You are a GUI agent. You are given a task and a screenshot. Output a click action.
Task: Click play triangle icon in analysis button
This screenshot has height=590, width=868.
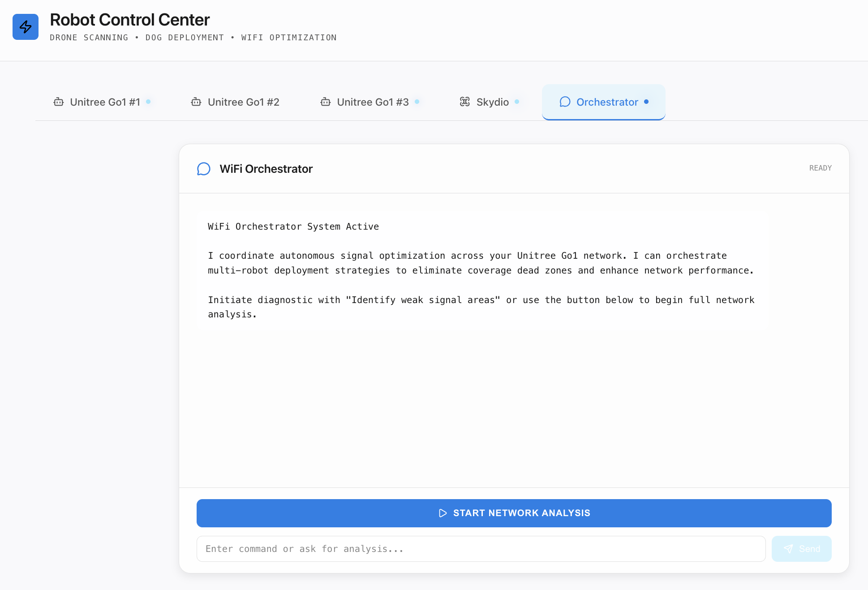point(443,513)
